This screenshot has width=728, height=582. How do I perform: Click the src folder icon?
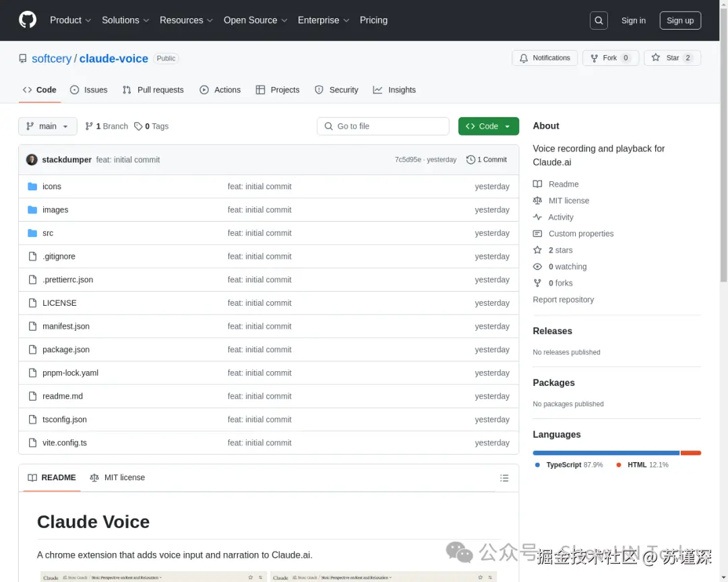(32, 233)
